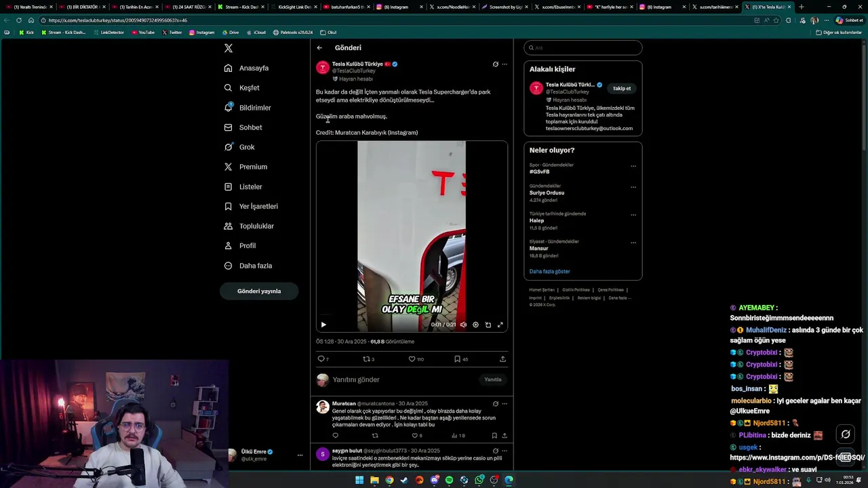868x488 pixels.
Task: Open Topluluklar communities
Action: [x=249, y=226]
